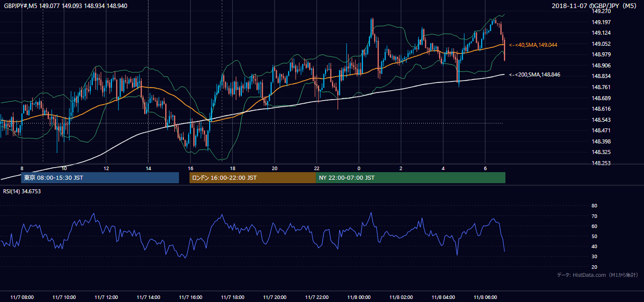The width and height of the screenshot is (644, 302).
Task: Click the 11/8 00:00 bottom time label
Action: [359, 297]
